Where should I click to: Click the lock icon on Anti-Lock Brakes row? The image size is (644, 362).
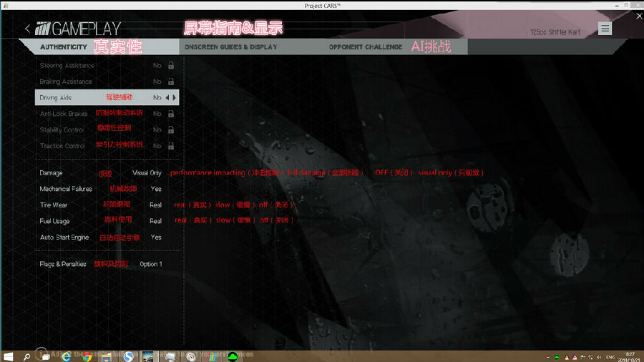171,114
